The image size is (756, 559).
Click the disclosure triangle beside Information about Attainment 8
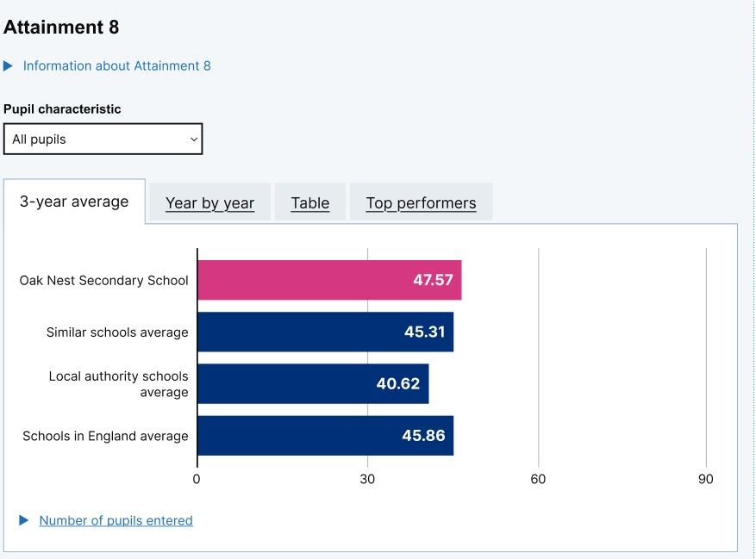click(x=9, y=65)
